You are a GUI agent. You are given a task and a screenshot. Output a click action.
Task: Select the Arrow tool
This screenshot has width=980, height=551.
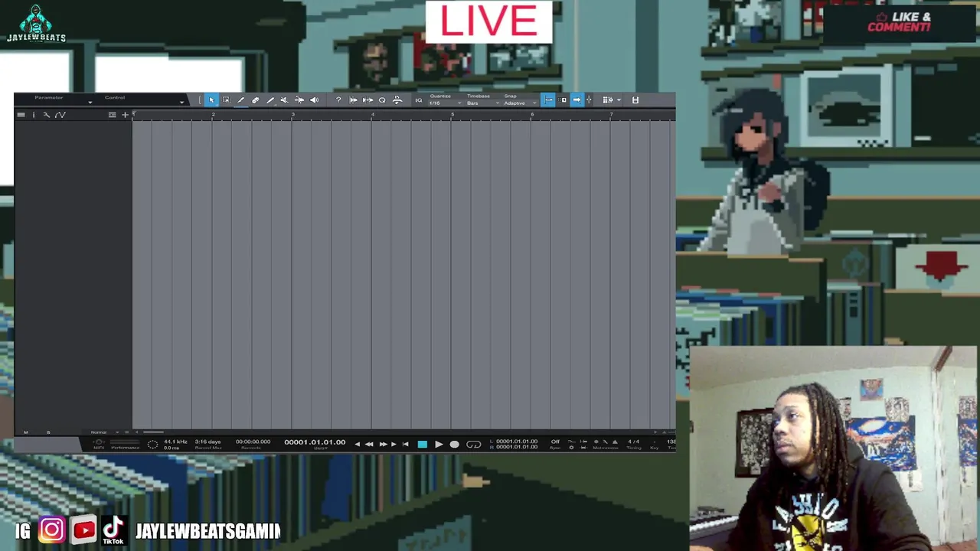click(x=211, y=100)
